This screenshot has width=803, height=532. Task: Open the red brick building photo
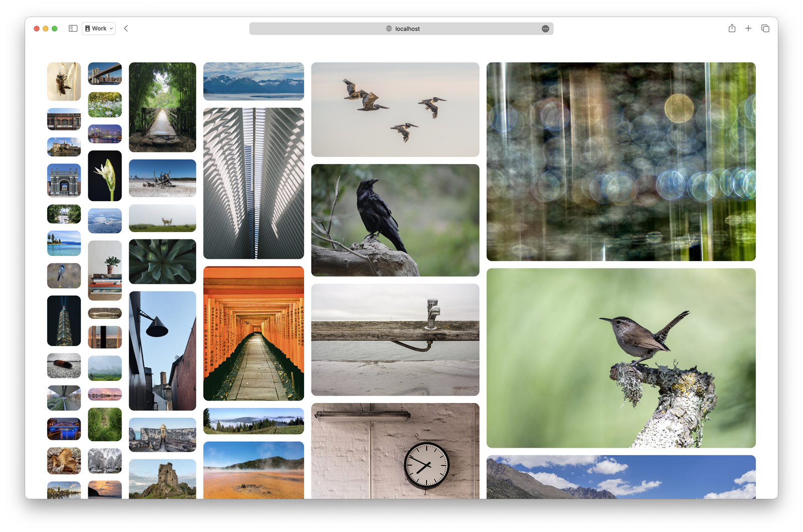click(x=64, y=119)
